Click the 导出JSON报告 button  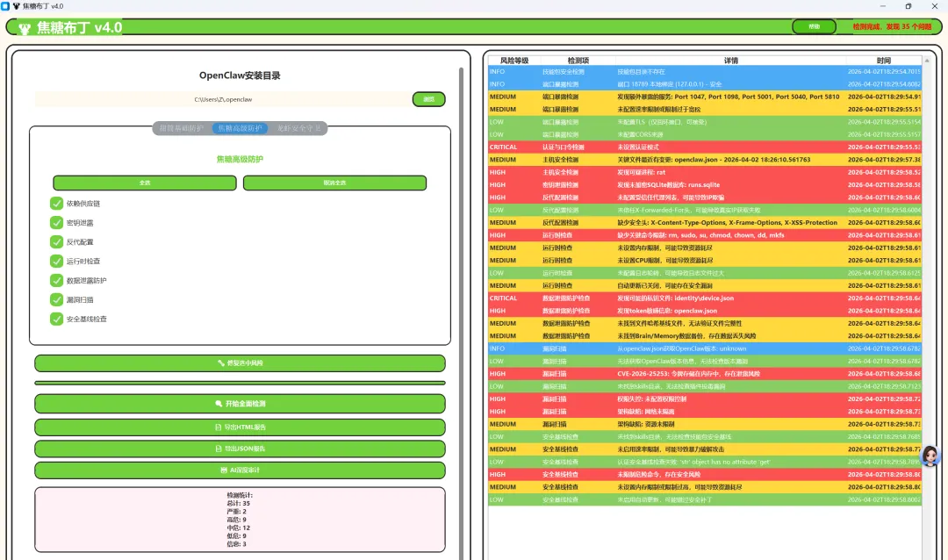point(240,449)
